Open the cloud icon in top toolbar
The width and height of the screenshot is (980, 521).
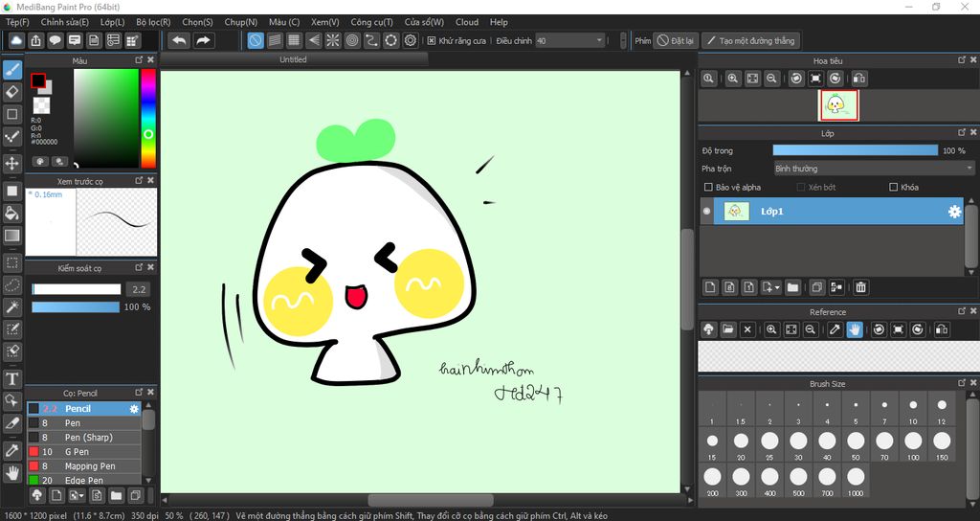[17, 40]
